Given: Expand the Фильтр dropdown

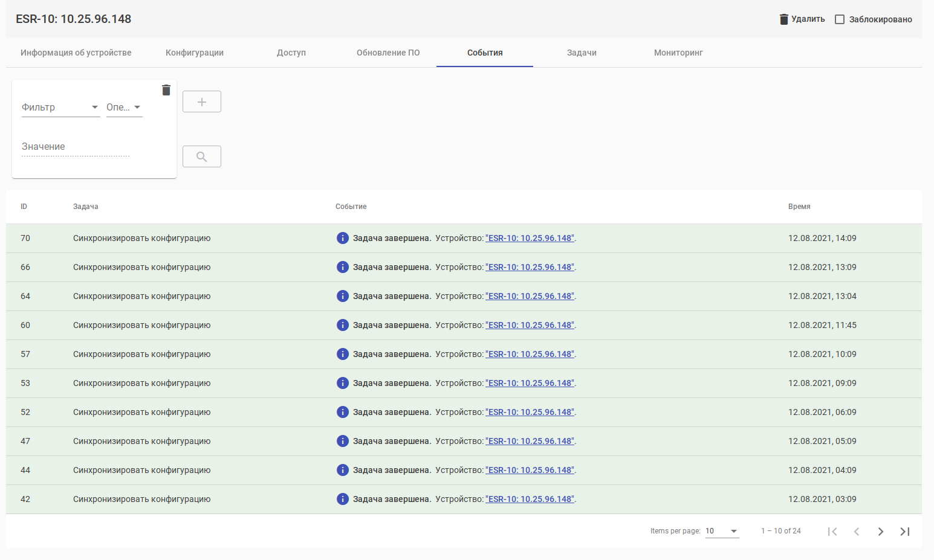Looking at the screenshot, I should tap(60, 108).
